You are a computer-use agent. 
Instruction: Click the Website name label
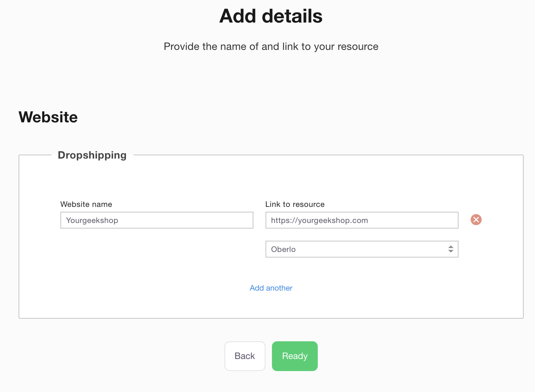(x=86, y=204)
